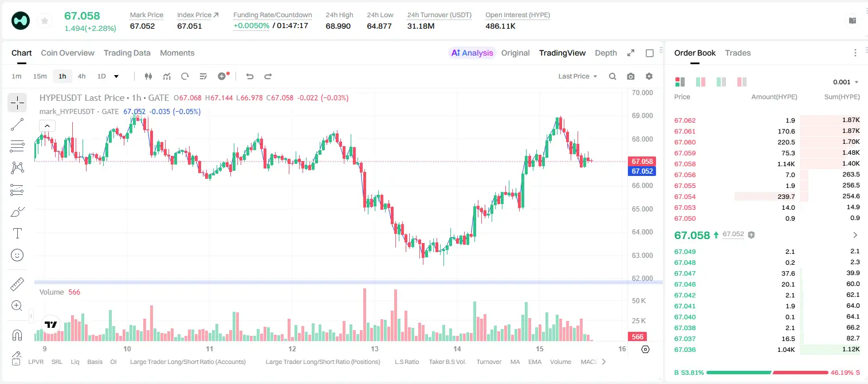The image size is (868, 384).
Task: Open the emoji sticker tool
Action: coord(17,255)
